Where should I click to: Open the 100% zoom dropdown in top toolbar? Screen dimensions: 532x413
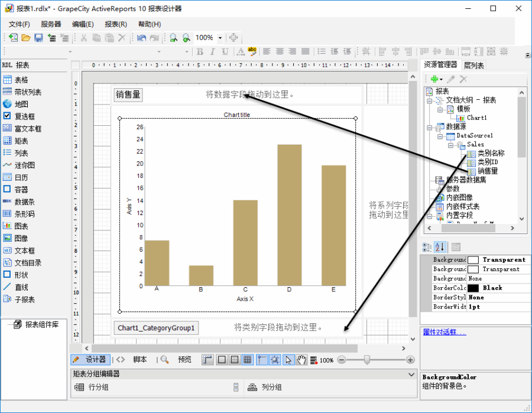tap(220, 38)
